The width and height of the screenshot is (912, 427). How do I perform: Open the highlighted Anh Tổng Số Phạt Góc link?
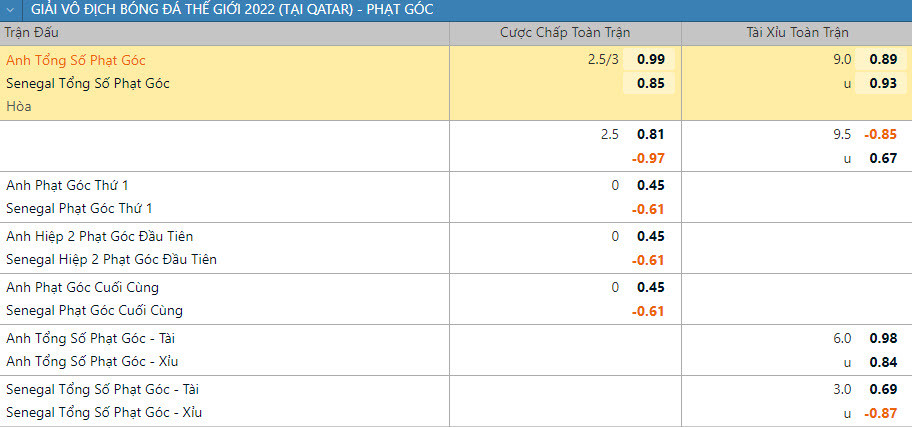76,60
